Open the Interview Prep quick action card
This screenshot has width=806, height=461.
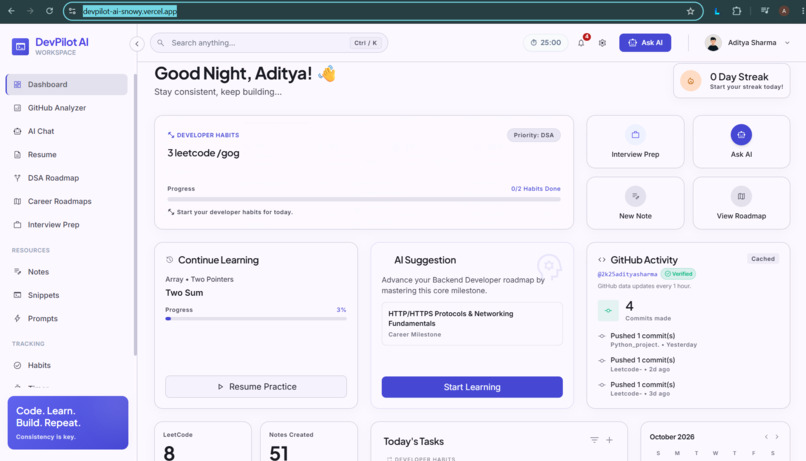635,142
